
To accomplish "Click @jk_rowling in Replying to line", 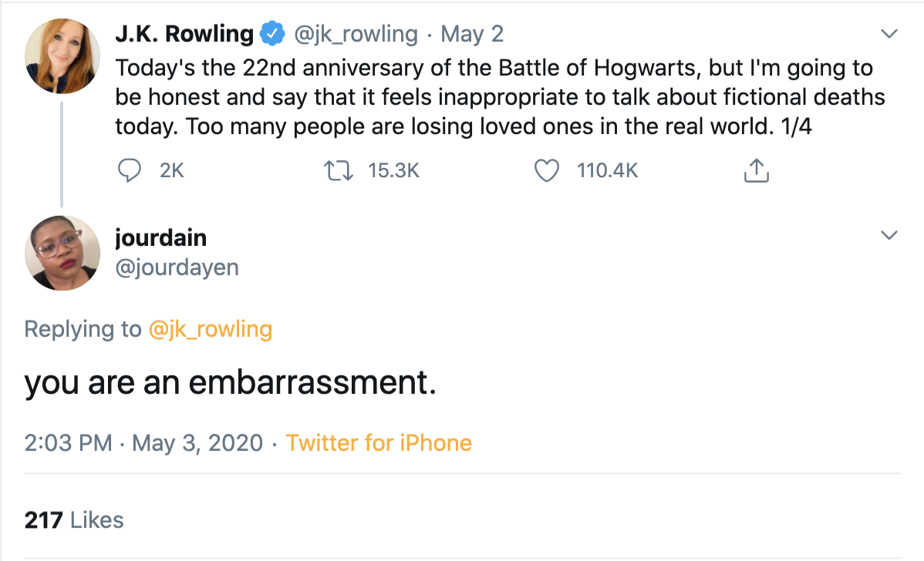I will pos(210,329).
